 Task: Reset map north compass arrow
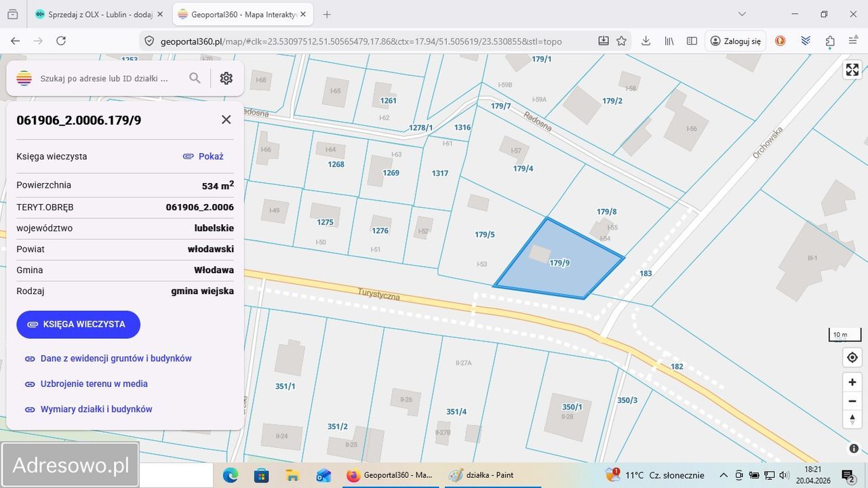[x=852, y=419]
